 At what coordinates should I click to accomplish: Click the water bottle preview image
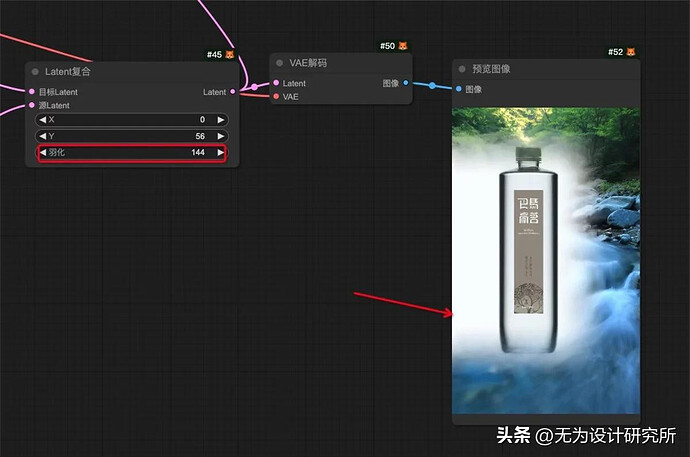545,260
